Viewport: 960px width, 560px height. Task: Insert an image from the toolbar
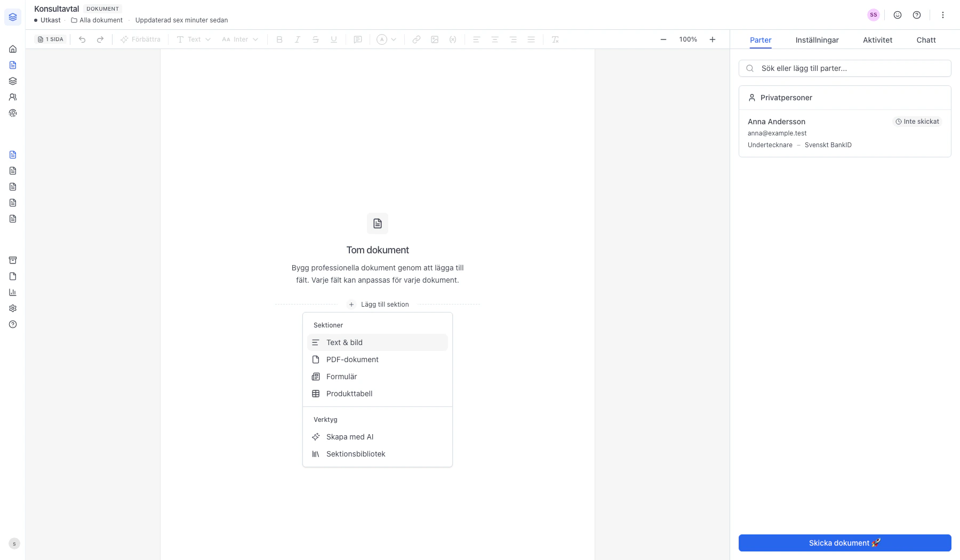tap(435, 39)
